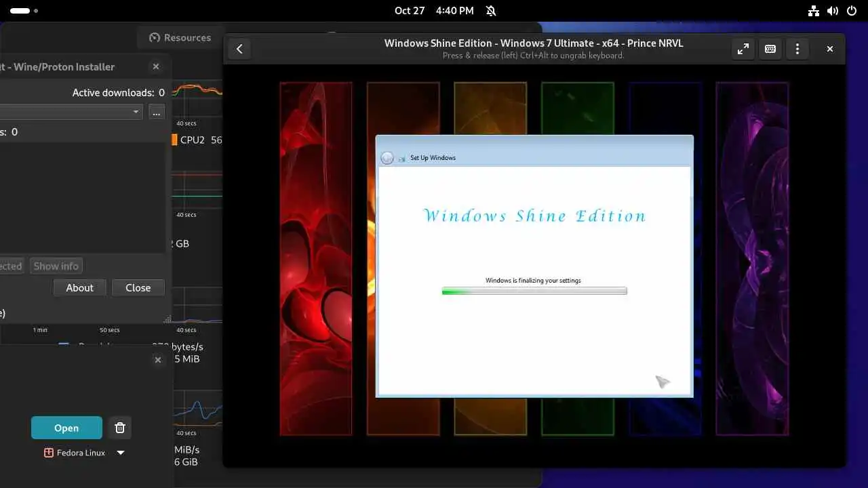Switch to the Resources tab
Image resolution: width=868 pixels, height=488 pixels.
[x=180, y=38]
